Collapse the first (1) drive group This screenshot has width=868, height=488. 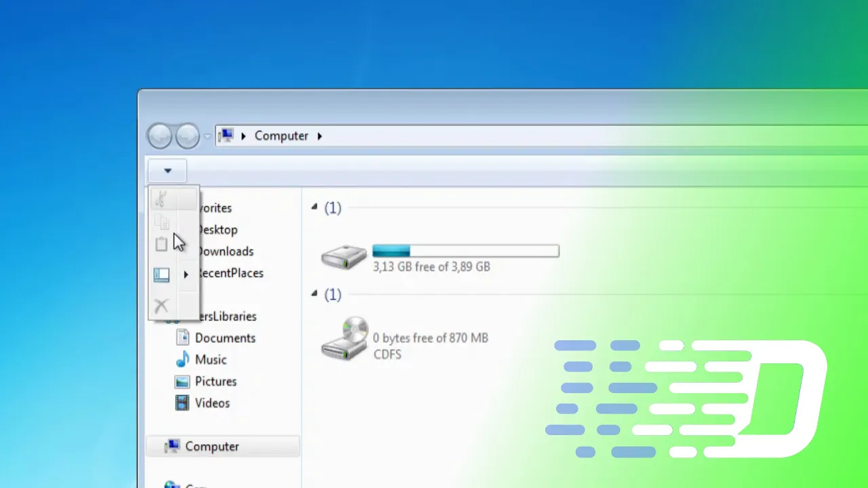point(314,207)
